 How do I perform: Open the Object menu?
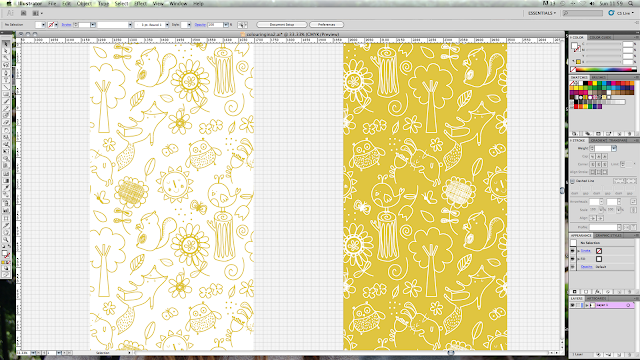tap(84, 3)
